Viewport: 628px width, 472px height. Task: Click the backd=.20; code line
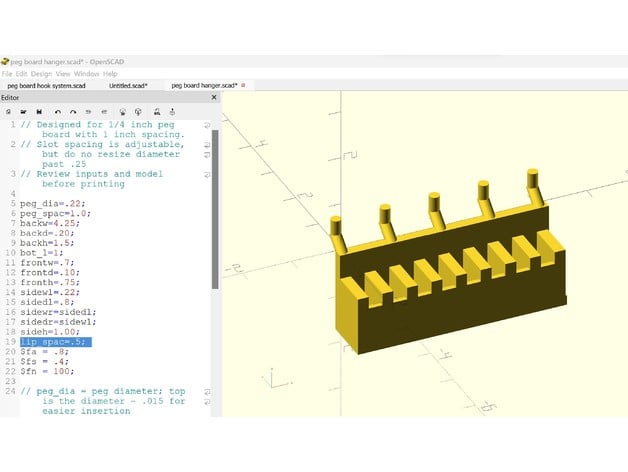pos(47,233)
